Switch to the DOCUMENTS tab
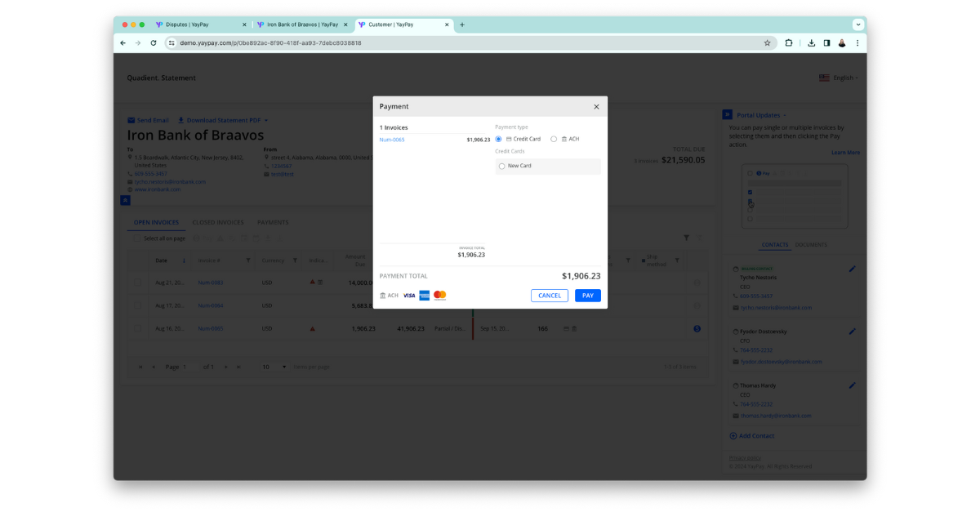980x512 pixels. point(811,245)
